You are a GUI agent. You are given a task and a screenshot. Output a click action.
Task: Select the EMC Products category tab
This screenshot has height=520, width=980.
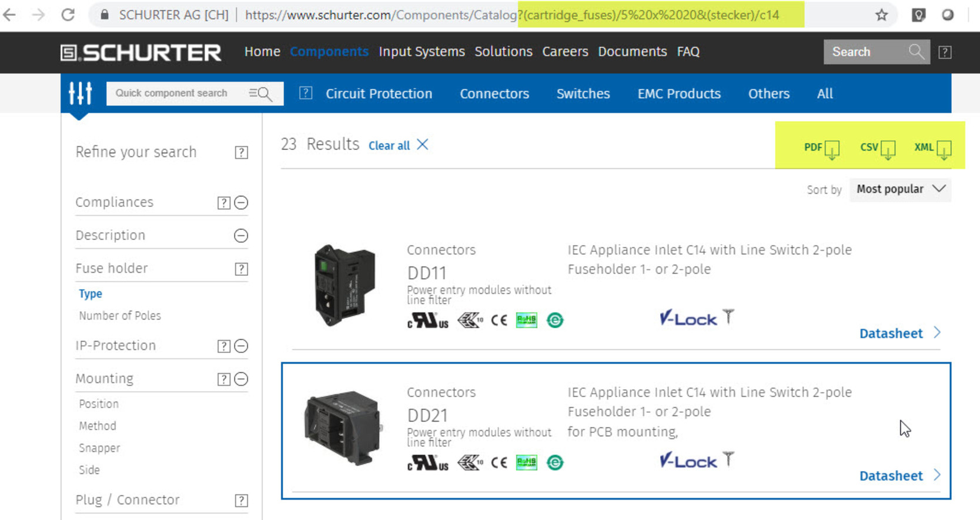tap(679, 94)
